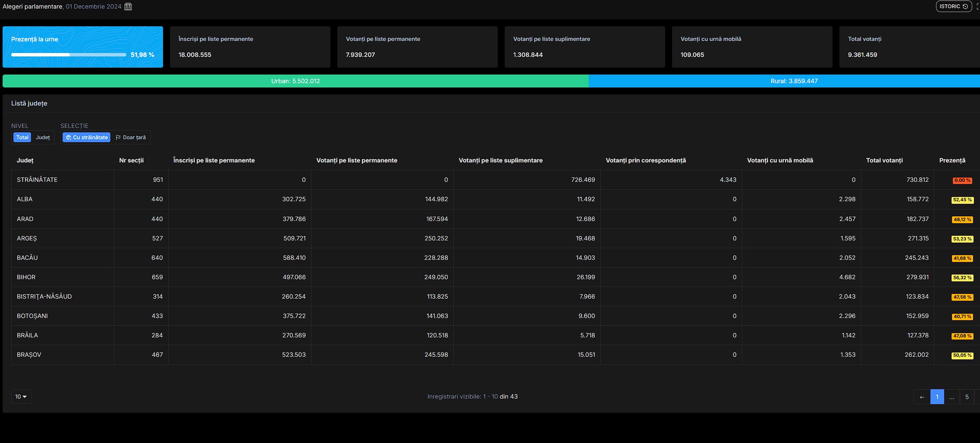Select the STRĂINĂTATE row name
The height and width of the screenshot is (443, 980).
[x=37, y=180]
